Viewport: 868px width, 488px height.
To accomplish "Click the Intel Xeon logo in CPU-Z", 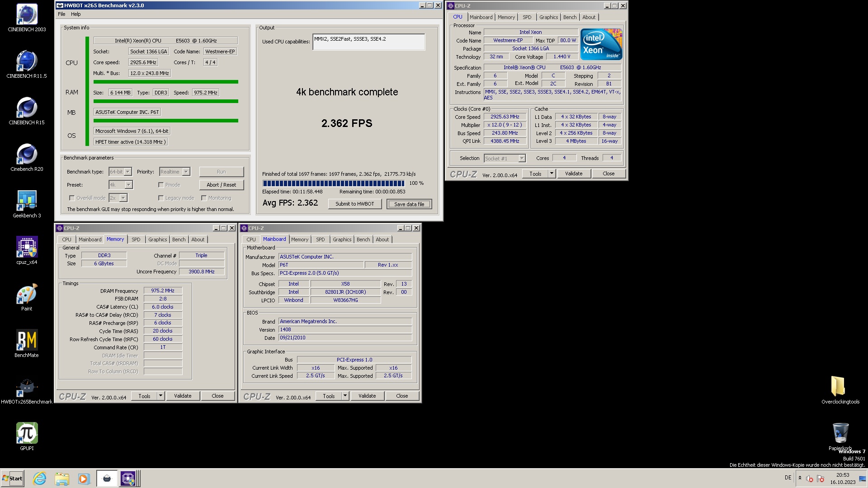I will [601, 44].
